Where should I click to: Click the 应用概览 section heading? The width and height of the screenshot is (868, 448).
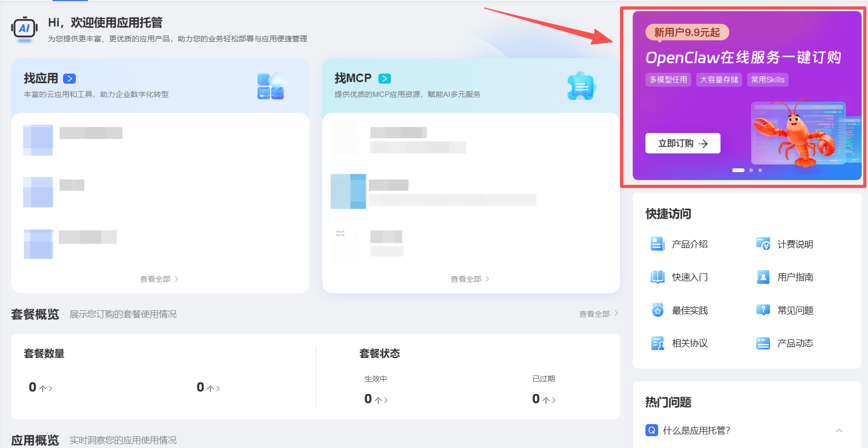coord(35,440)
